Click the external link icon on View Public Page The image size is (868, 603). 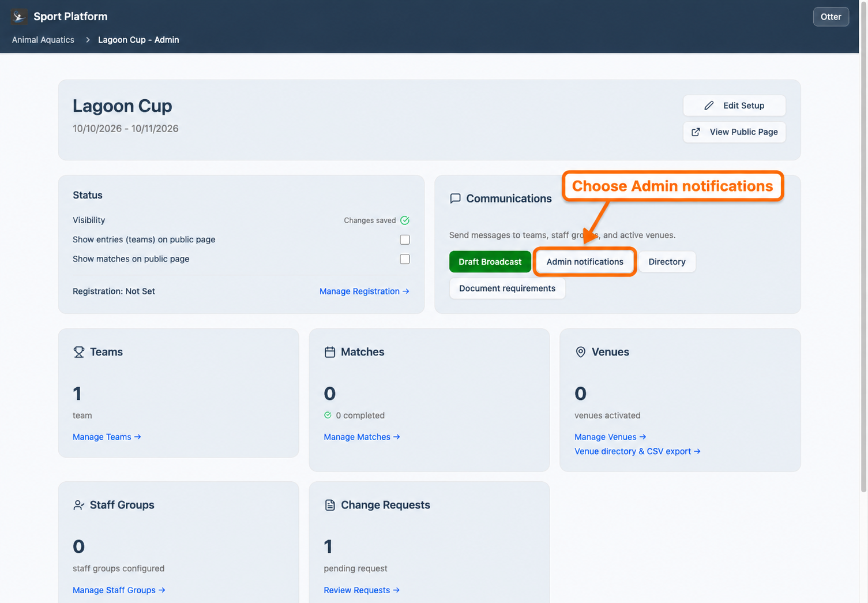click(x=696, y=132)
